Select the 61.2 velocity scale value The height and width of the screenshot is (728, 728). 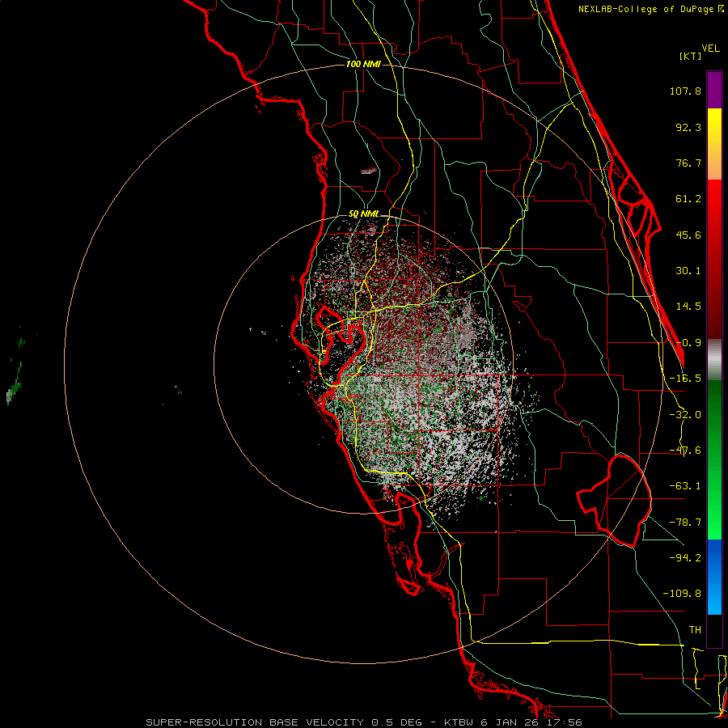click(688, 199)
